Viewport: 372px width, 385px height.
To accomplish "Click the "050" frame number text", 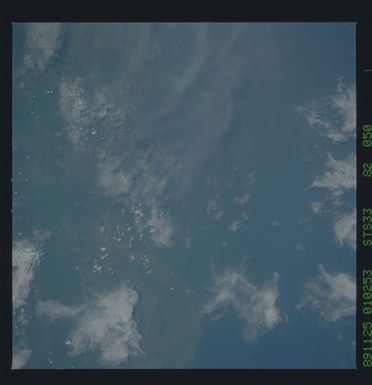I will coord(367,136).
